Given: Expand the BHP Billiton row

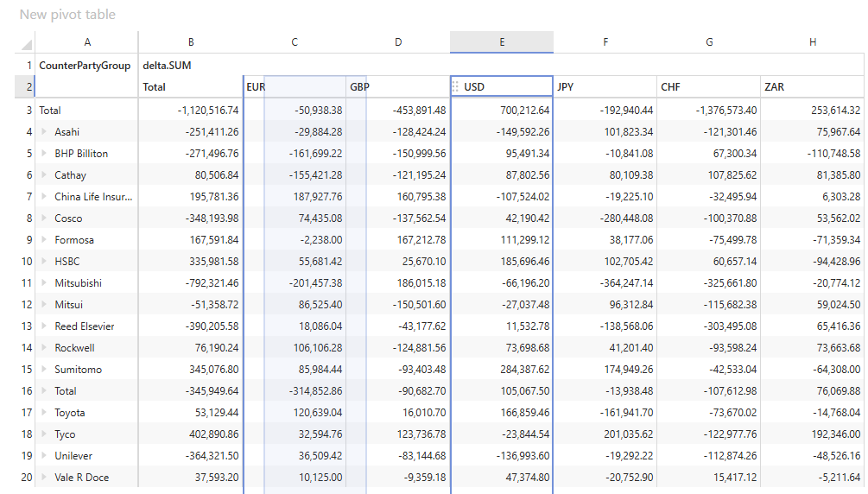Looking at the screenshot, I should pyautogui.click(x=44, y=154).
